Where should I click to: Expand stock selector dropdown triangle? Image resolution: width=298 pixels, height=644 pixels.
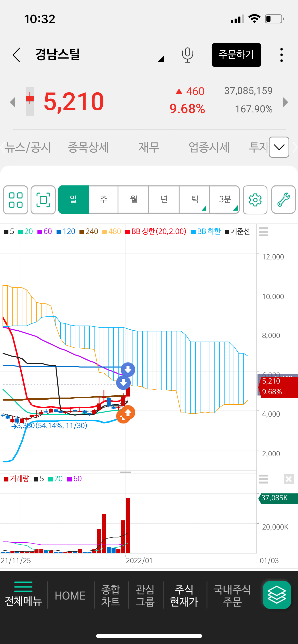click(161, 58)
